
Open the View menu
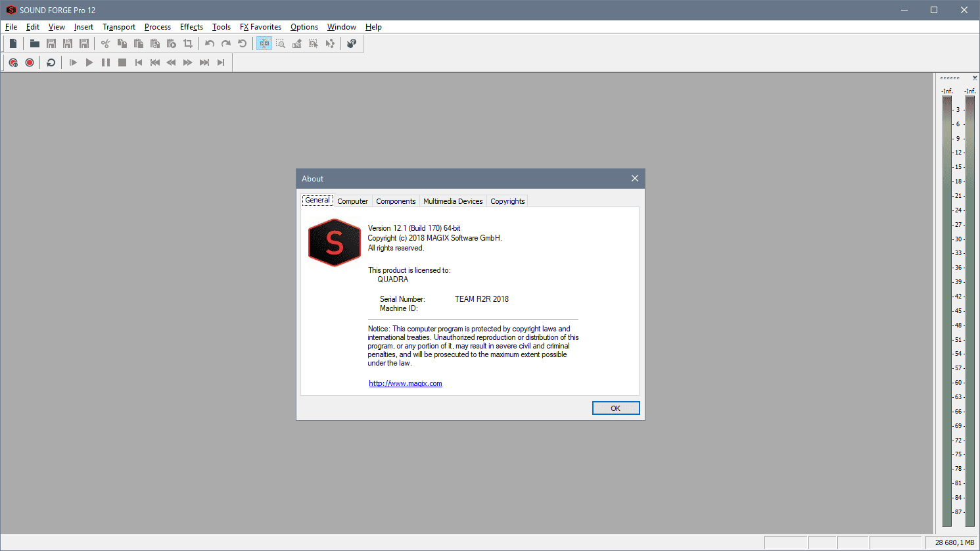(x=57, y=27)
